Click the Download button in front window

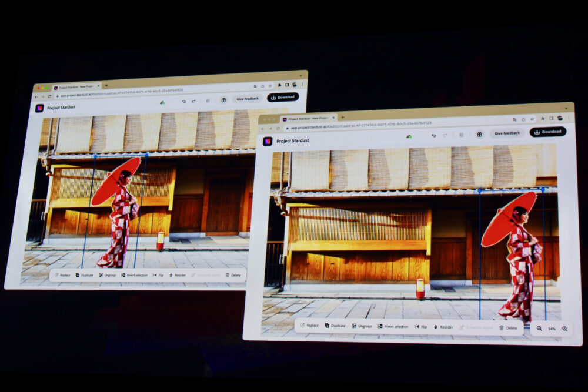(x=547, y=132)
